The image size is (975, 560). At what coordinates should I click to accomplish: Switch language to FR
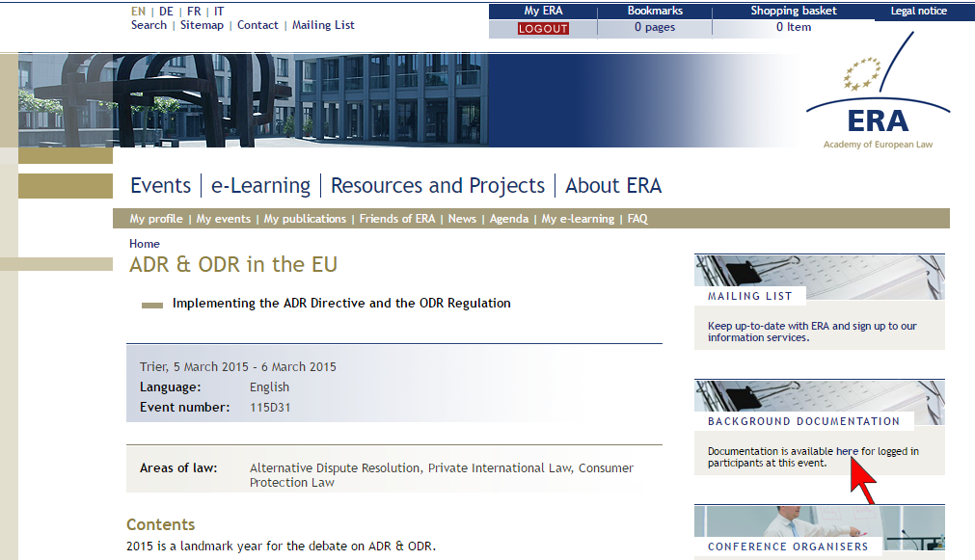pyautogui.click(x=194, y=12)
